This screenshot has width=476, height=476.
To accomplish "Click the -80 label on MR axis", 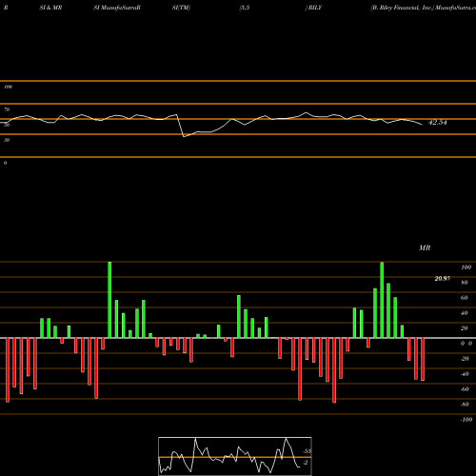I will [x=465, y=405].
